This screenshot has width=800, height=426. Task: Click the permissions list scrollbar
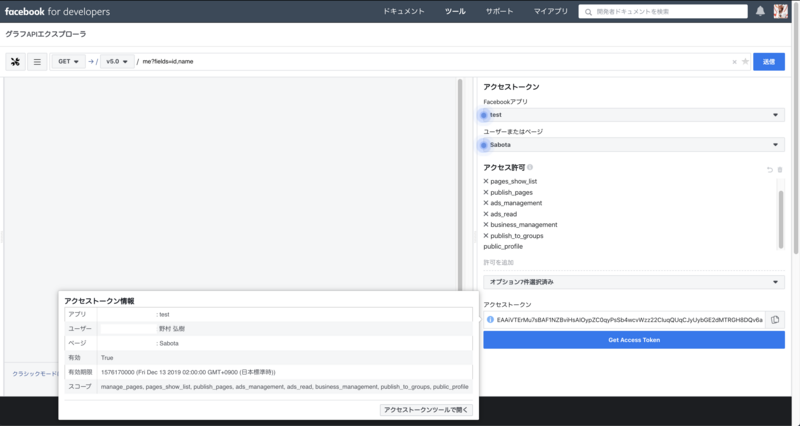pyautogui.click(x=780, y=219)
